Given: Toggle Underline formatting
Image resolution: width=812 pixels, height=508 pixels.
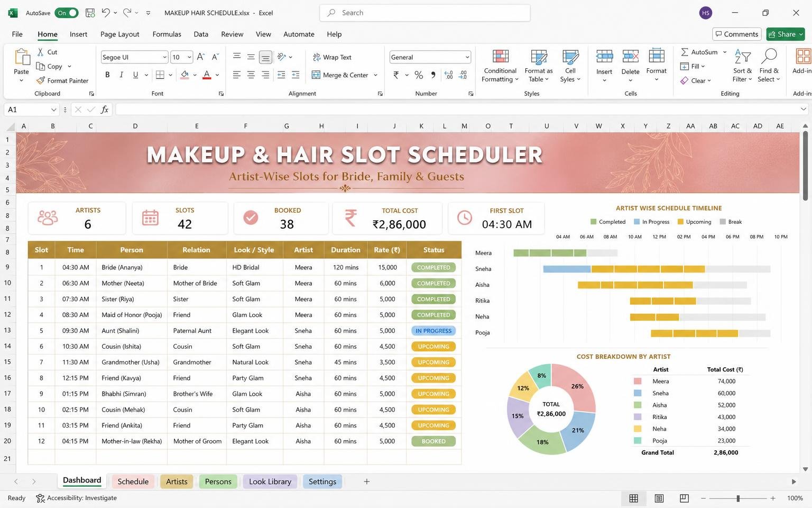Looking at the screenshot, I should click(x=135, y=75).
